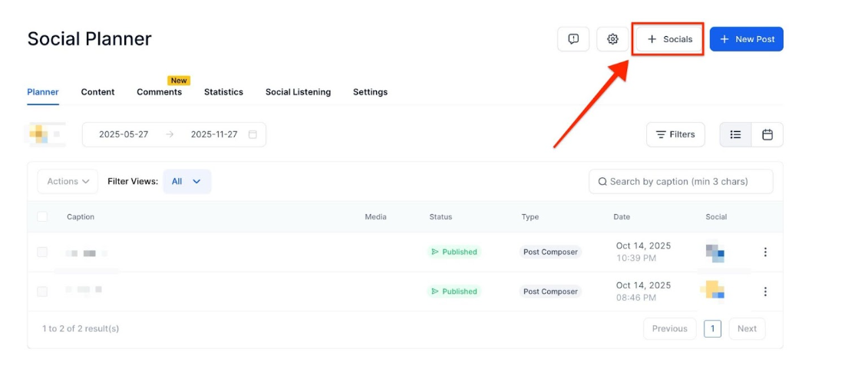Click the New Post button
This screenshot has width=868, height=392.
coord(746,39)
